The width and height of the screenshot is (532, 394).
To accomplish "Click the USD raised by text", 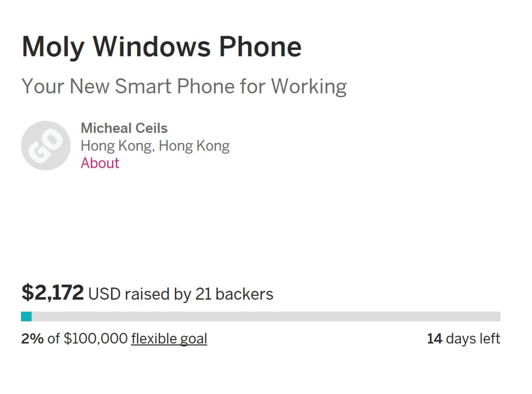I will point(140,294).
